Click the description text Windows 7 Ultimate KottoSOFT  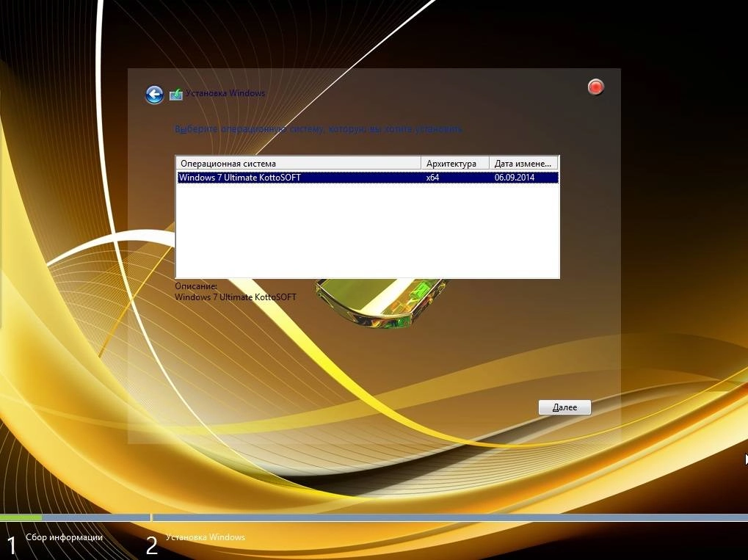pos(235,297)
